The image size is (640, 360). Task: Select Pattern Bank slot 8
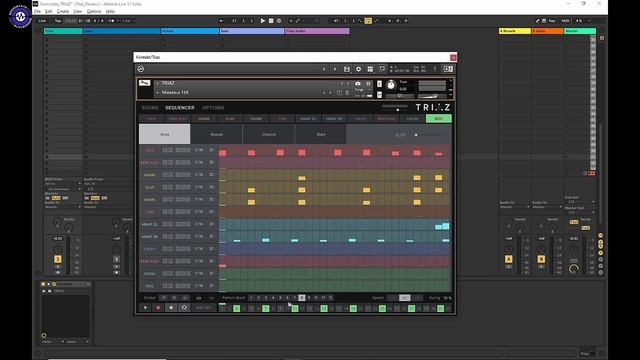click(x=302, y=298)
